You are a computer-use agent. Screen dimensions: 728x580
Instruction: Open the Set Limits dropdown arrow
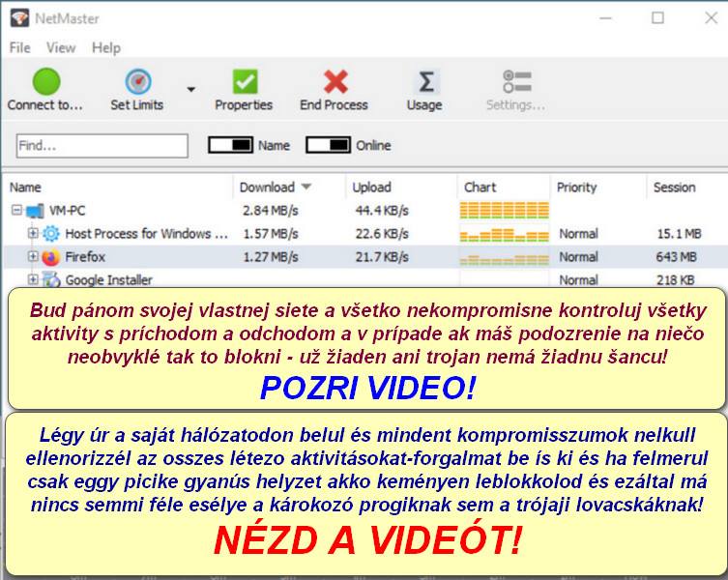pyautogui.click(x=191, y=89)
